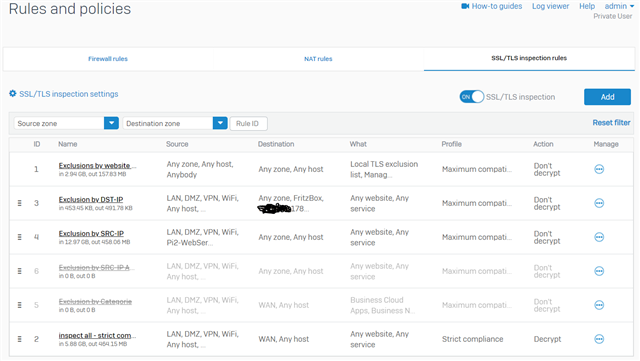Open the Help link
The width and height of the screenshot is (640, 361).
[587, 6]
